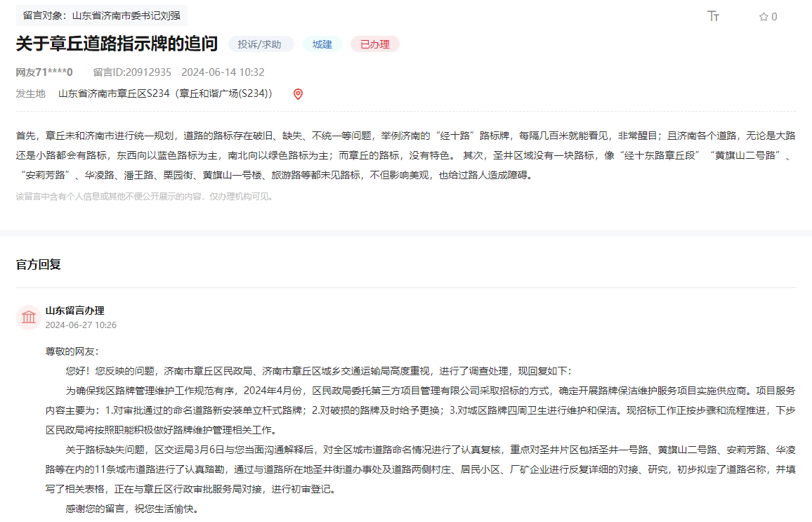The width and height of the screenshot is (812, 522).
Task: Click the greeting 尊敬的网友
Action: click(x=72, y=351)
